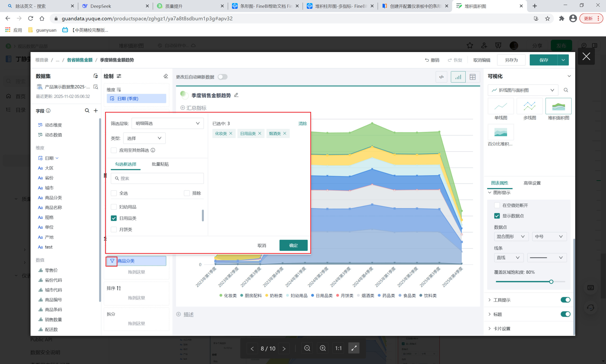The height and width of the screenshot is (364, 606).
Task: Check the 妇幼用品 checkbox
Action: pos(114,207)
